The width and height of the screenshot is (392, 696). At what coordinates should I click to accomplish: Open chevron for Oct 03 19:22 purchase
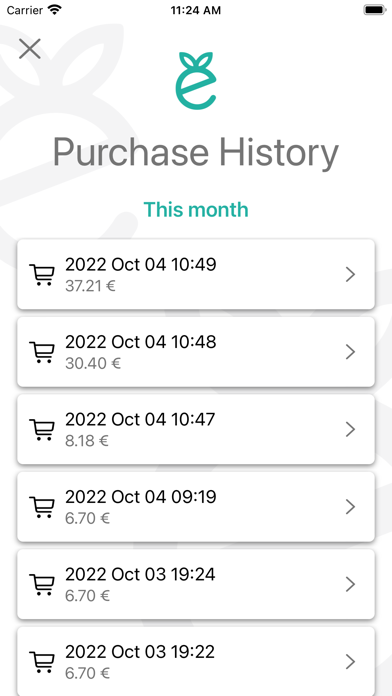click(350, 662)
